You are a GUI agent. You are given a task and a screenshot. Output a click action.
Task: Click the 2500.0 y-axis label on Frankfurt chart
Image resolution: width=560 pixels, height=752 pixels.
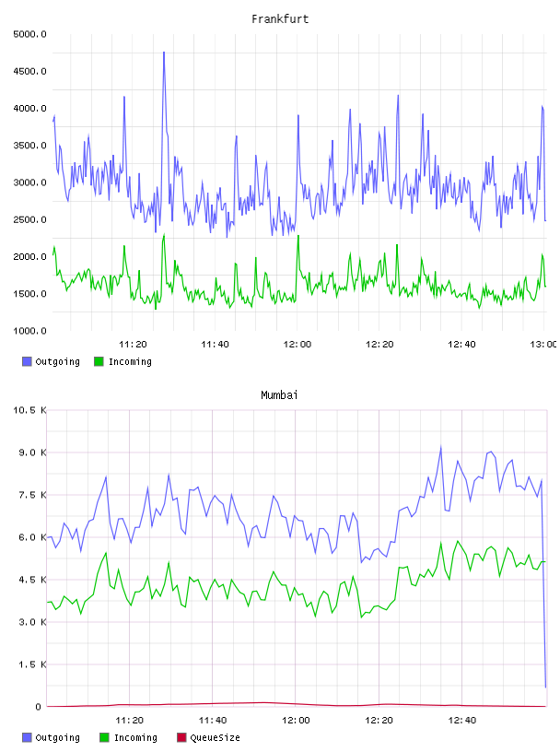pos(29,219)
